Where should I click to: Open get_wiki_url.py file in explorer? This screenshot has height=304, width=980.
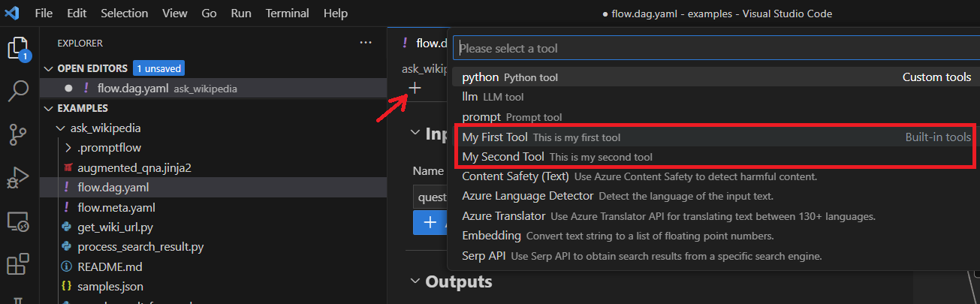coord(115,227)
